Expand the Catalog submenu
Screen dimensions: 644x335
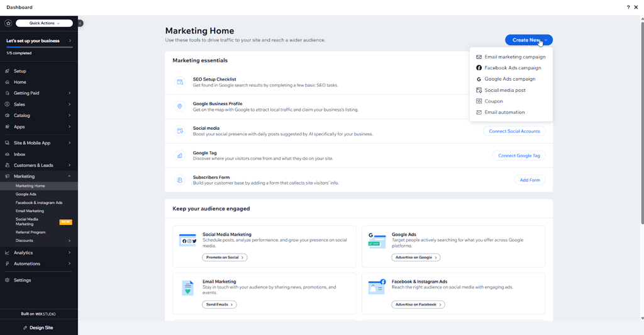[x=69, y=115]
